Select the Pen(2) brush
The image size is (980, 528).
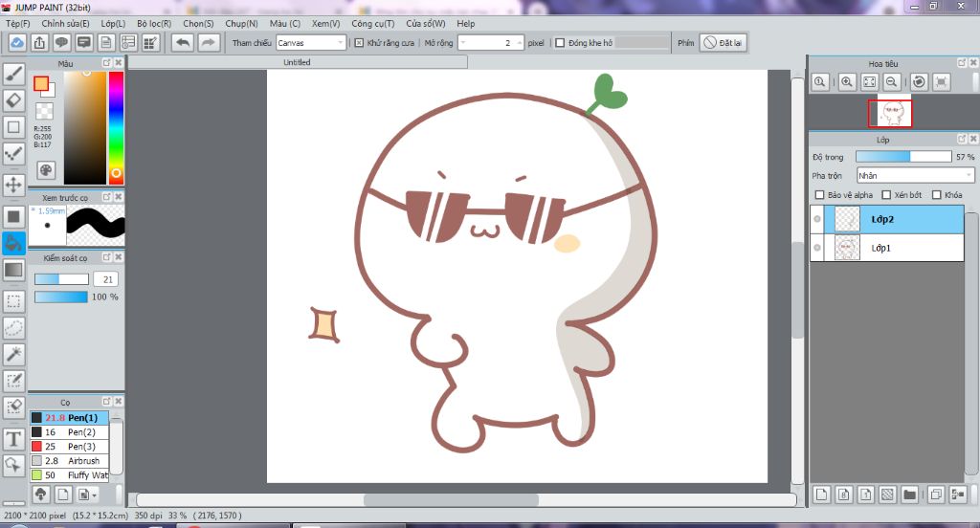pyautogui.click(x=69, y=432)
